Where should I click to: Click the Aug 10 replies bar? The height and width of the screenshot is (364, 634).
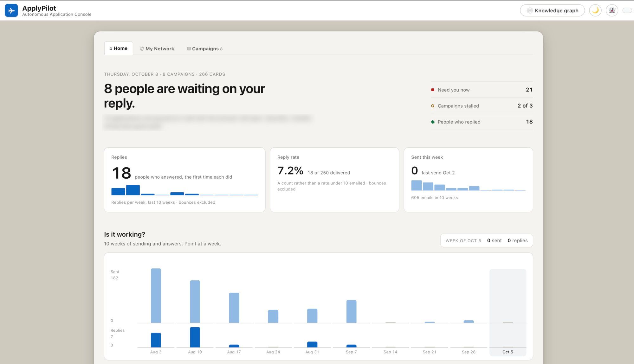(195, 337)
